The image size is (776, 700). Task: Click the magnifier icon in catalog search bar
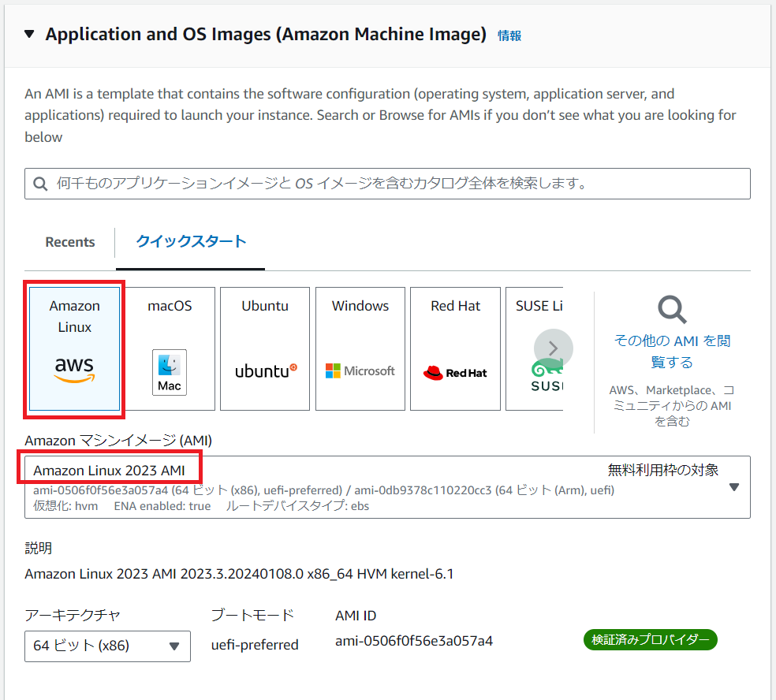tap(40, 183)
